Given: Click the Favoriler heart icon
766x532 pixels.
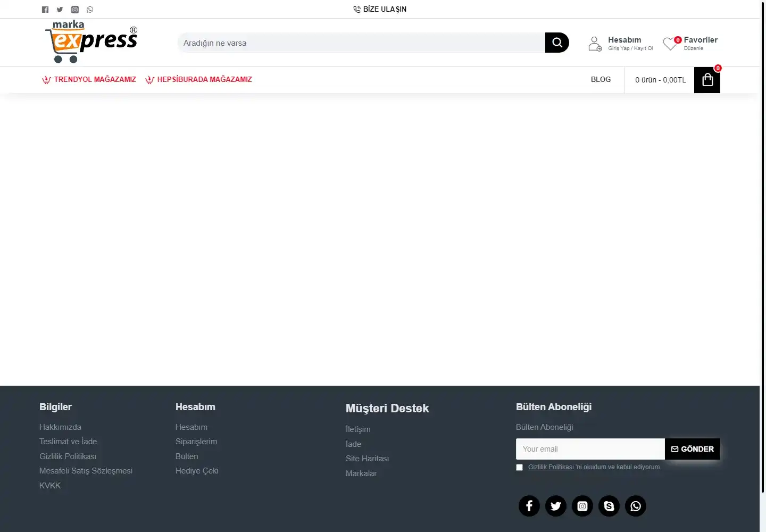Looking at the screenshot, I should tap(670, 44).
